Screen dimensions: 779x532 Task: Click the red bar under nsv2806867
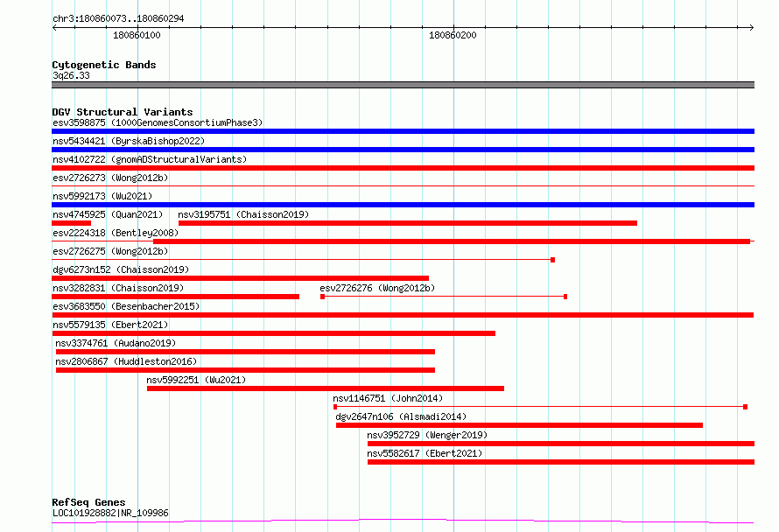pos(245,370)
